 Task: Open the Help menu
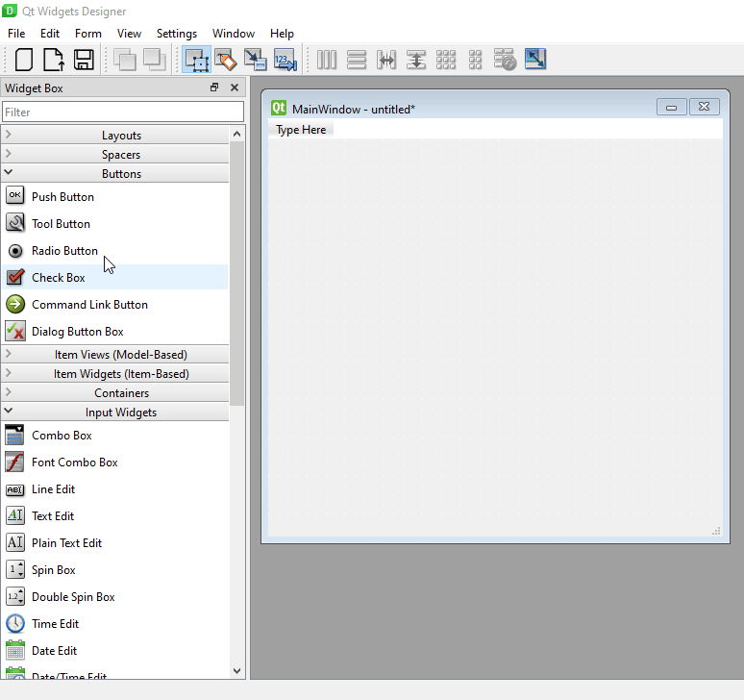click(282, 34)
